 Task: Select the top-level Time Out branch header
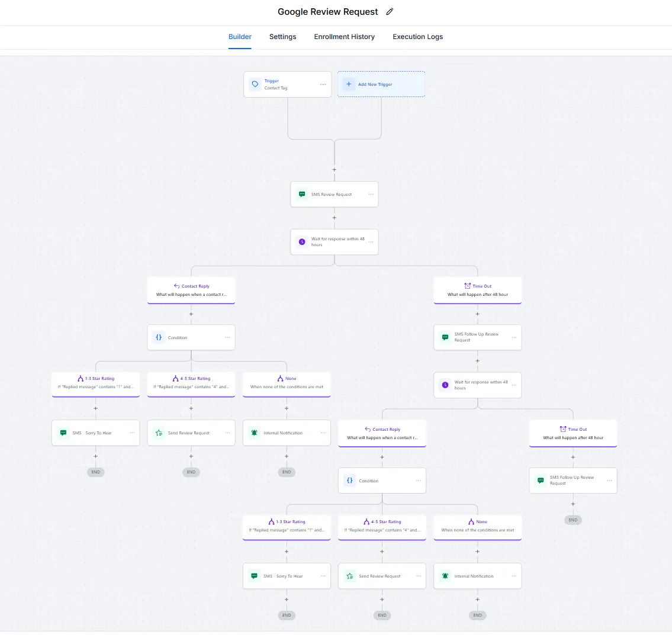[477, 290]
